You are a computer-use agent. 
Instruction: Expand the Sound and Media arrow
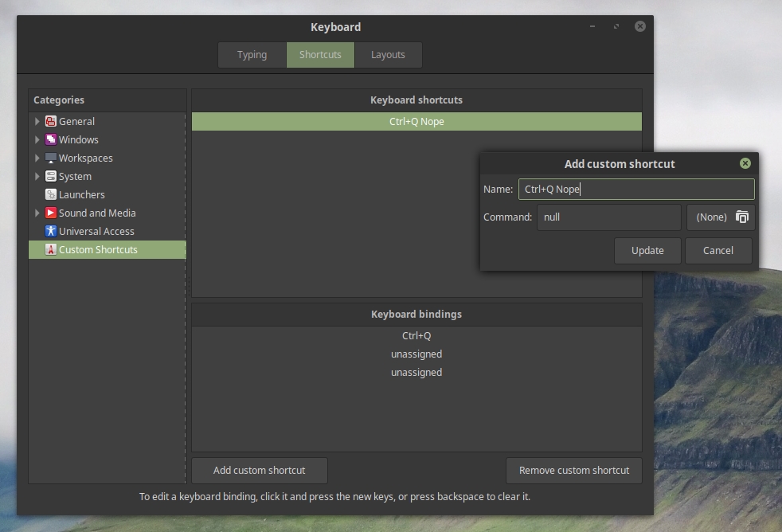tap(37, 213)
